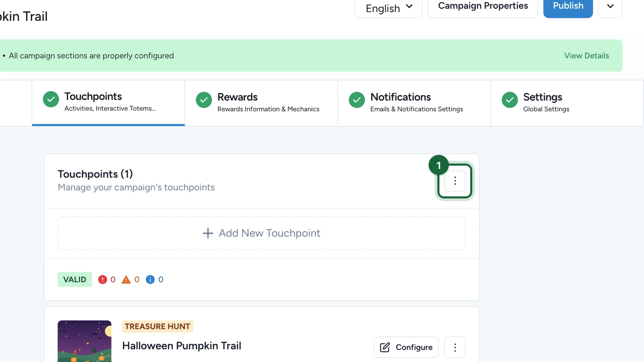Click the TREASURE HUNT label
The height and width of the screenshot is (362, 644).
point(157,326)
